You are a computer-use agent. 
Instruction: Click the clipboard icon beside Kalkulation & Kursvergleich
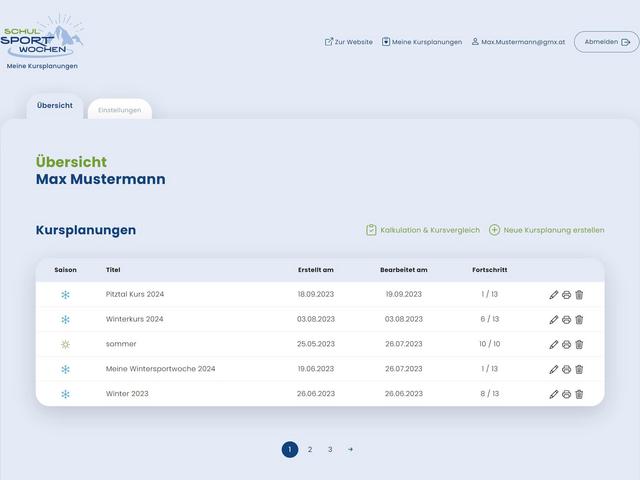[x=371, y=230]
